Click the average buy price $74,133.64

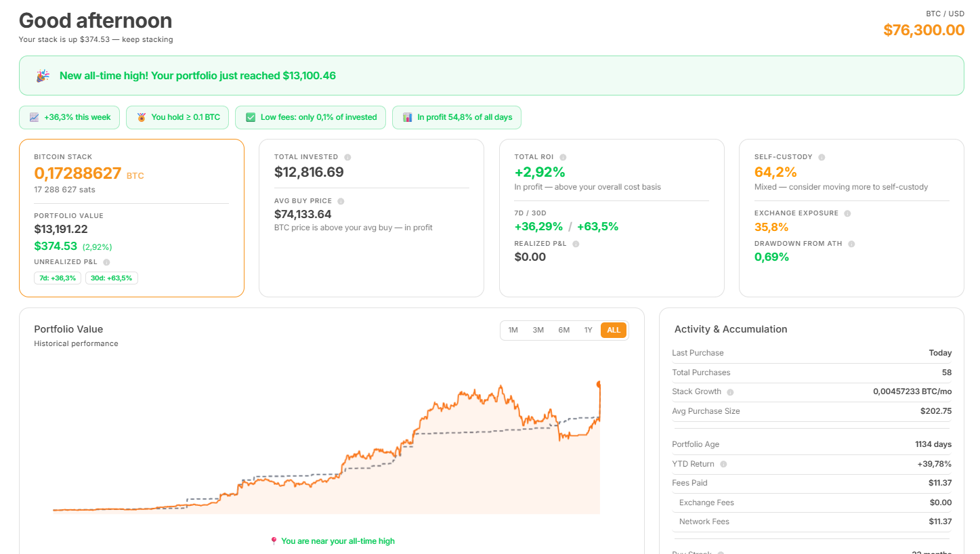(303, 214)
